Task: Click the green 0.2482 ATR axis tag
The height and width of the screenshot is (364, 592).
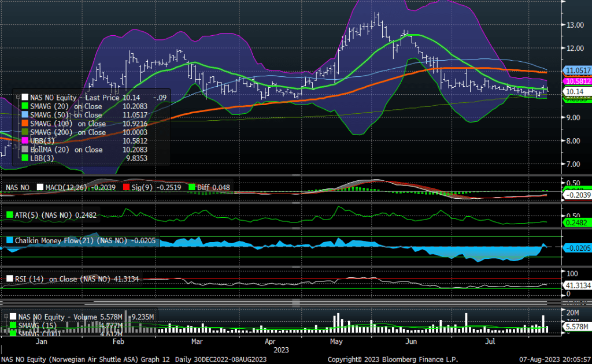Action: [x=577, y=222]
